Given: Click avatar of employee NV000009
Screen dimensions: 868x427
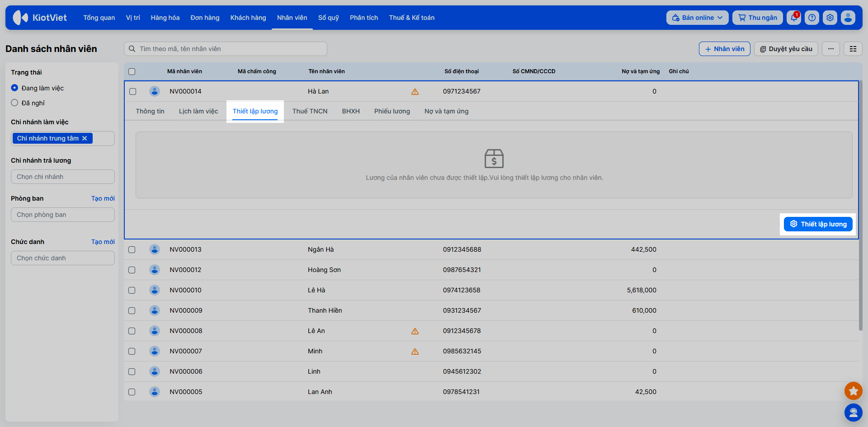Looking at the screenshot, I should point(155,310).
